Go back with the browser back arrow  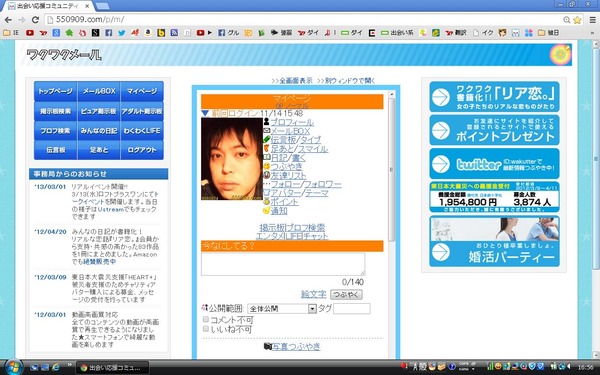8,20
